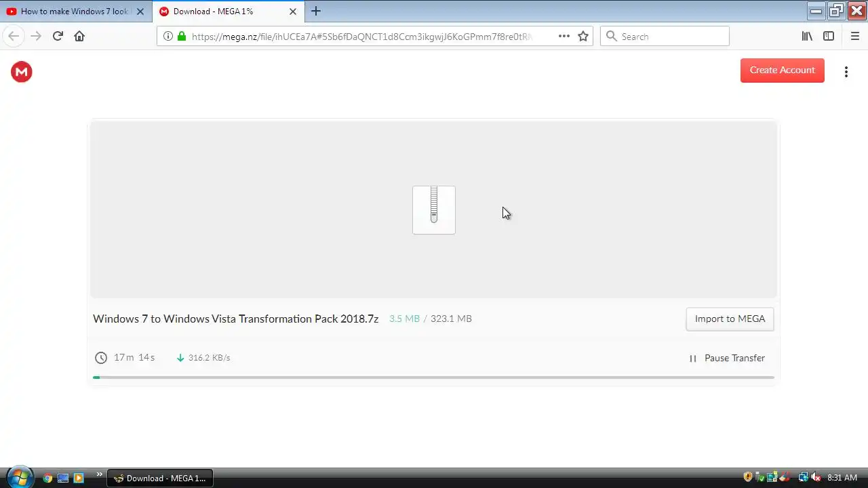The image size is (868, 488).
Task: Select the Download - MEGA 1% tab
Action: [x=227, y=12]
